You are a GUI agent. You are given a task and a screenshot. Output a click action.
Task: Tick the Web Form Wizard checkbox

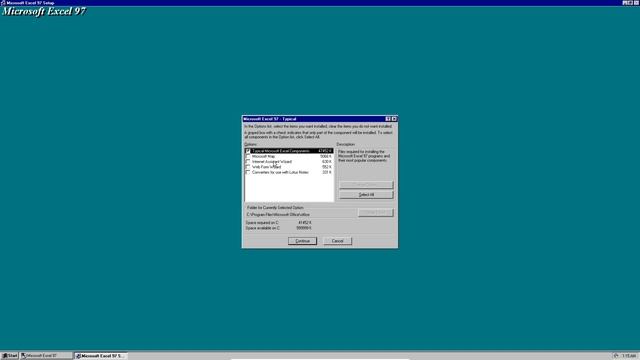click(x=248, y=167)
